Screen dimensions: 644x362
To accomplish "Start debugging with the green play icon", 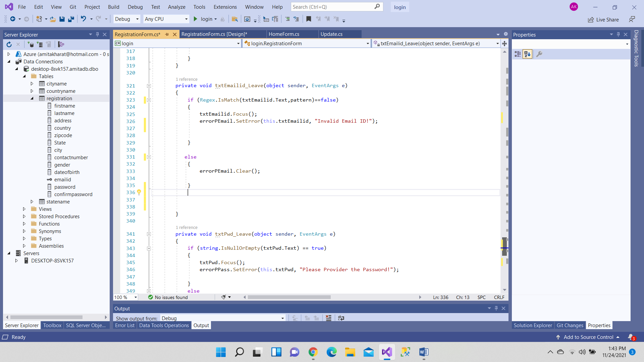I will pos(196,19).
